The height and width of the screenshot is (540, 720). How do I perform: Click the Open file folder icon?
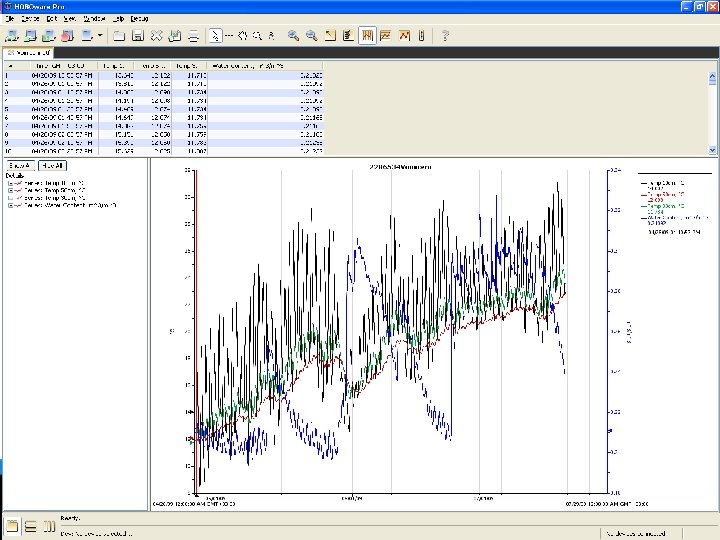118,36
